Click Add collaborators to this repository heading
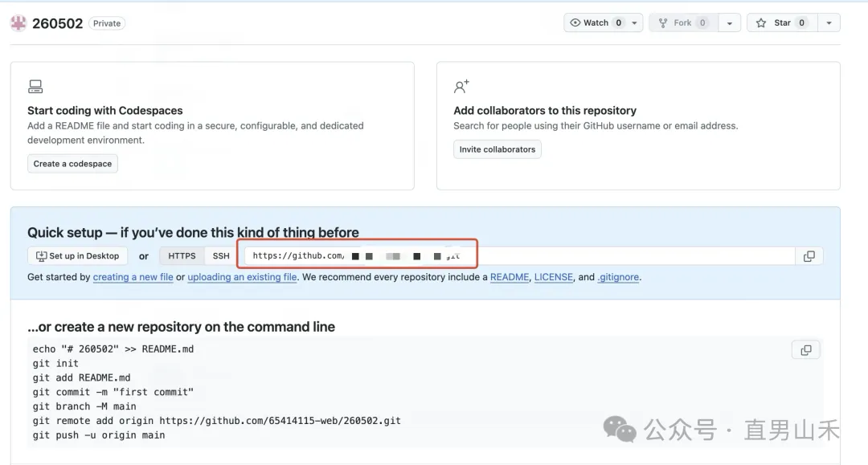 (x=545, y=111)
